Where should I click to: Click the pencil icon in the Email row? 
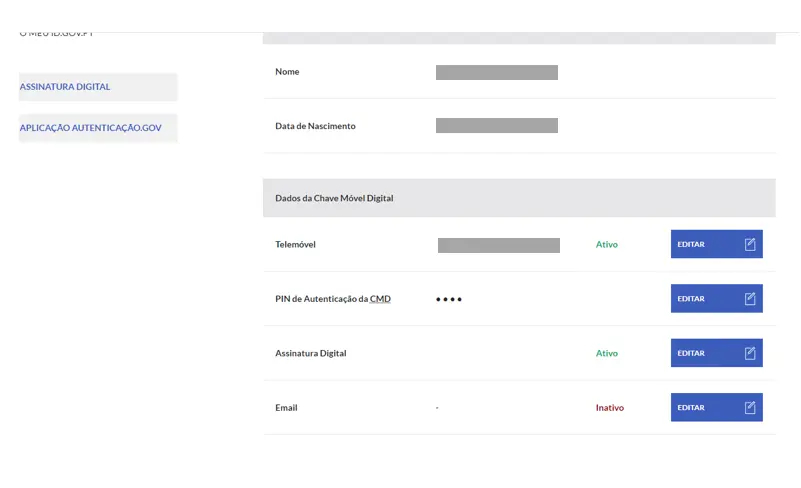pos(750,408)
